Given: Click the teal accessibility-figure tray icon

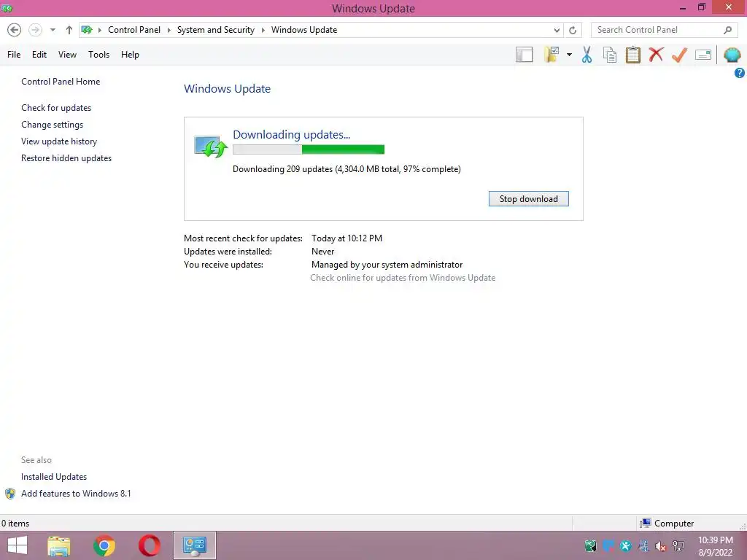Looking at the screenshot, I should tap(625, 545).
